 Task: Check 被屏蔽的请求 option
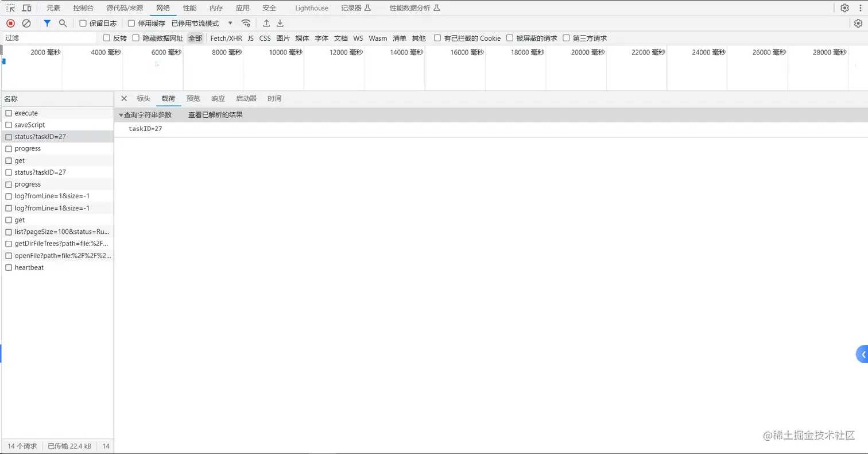click(510, 38)
